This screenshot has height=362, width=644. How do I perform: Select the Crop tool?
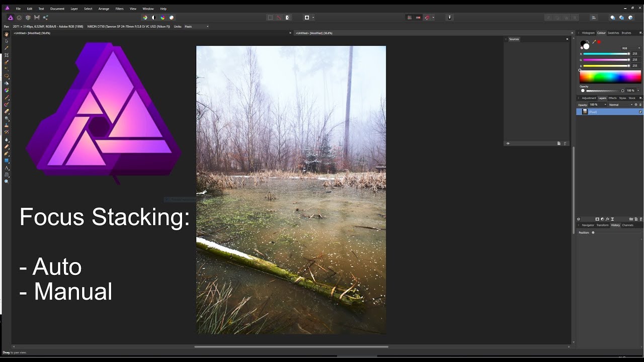(7, 55)
